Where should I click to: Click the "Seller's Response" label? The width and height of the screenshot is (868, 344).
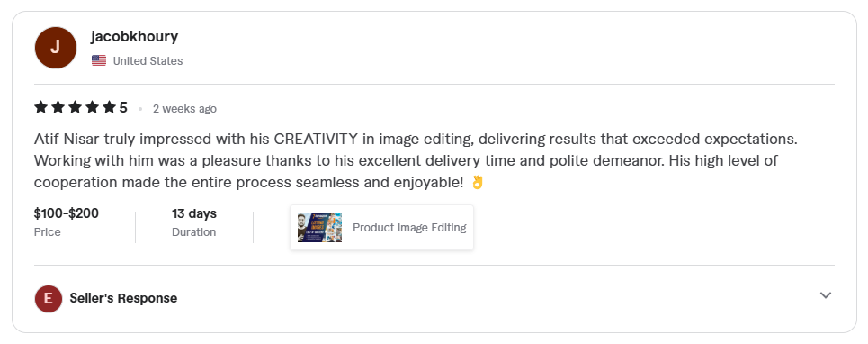[x=123, y=299]
